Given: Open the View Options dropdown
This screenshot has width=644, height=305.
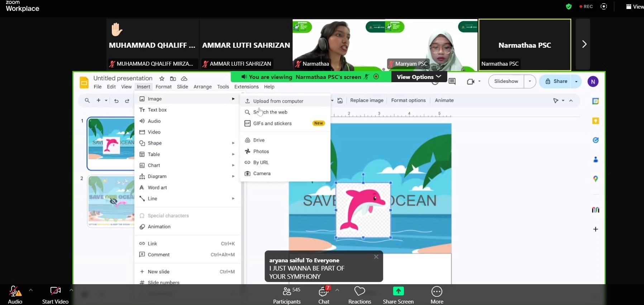Looking at the screenshot, I should point(419,77).
